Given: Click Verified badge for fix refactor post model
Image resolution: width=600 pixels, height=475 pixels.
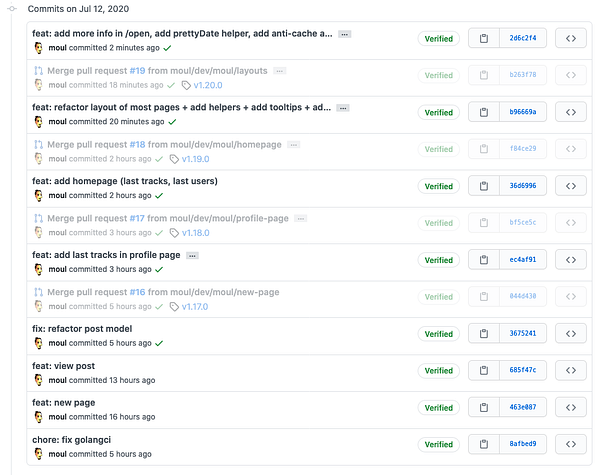Looking at the screenshot, I should 439,334.
